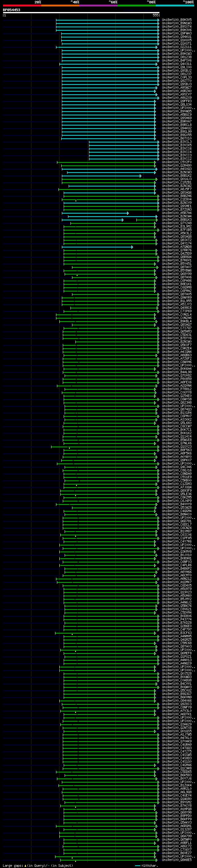Viewport: 197px width, 868px height.
Task: Click the Large gaps legend text
Action: [13, 866]
